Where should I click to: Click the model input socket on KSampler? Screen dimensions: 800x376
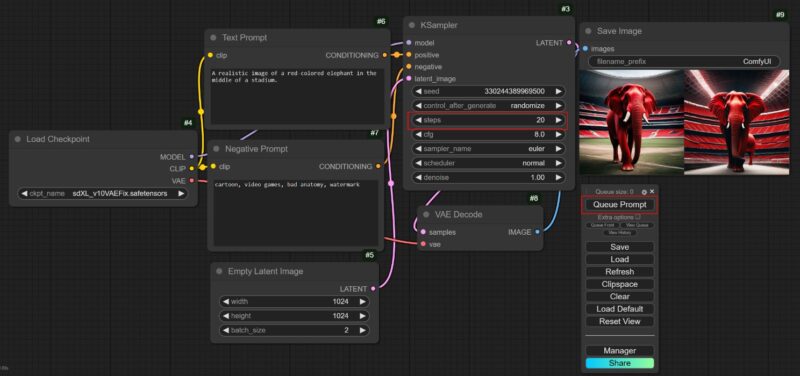409,43
